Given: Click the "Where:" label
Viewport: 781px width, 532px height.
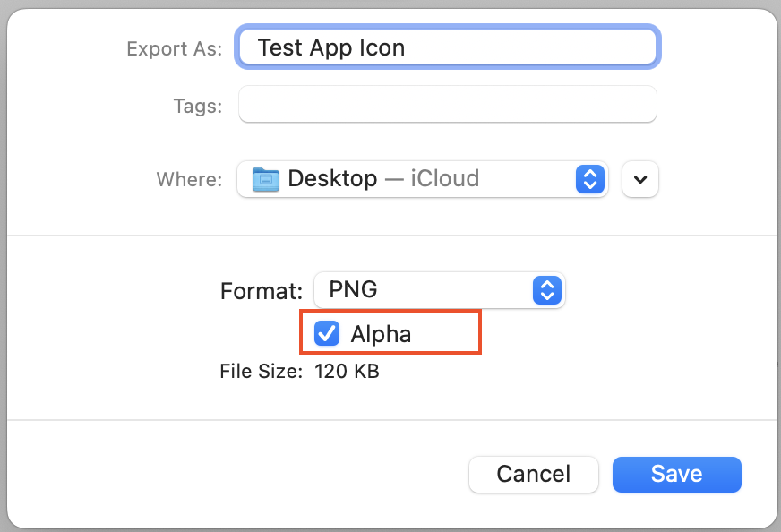Looking at the screenshot, I should tap(189, 179).
